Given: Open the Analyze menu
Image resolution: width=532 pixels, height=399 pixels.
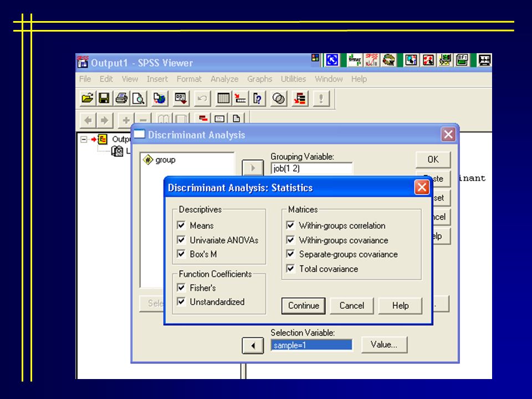Looking at the screenshot, I should coord(224,79).
